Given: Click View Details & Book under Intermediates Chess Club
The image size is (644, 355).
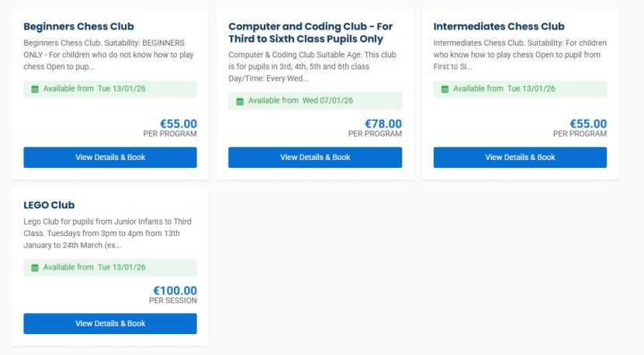Looking at the screenshot, I should click(x=520, y=158).
